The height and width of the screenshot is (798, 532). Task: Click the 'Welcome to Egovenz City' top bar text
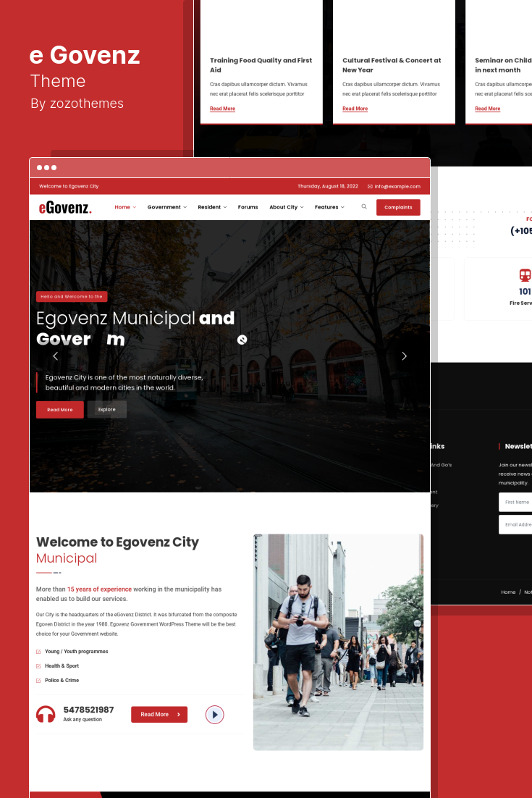click(69, 186)
